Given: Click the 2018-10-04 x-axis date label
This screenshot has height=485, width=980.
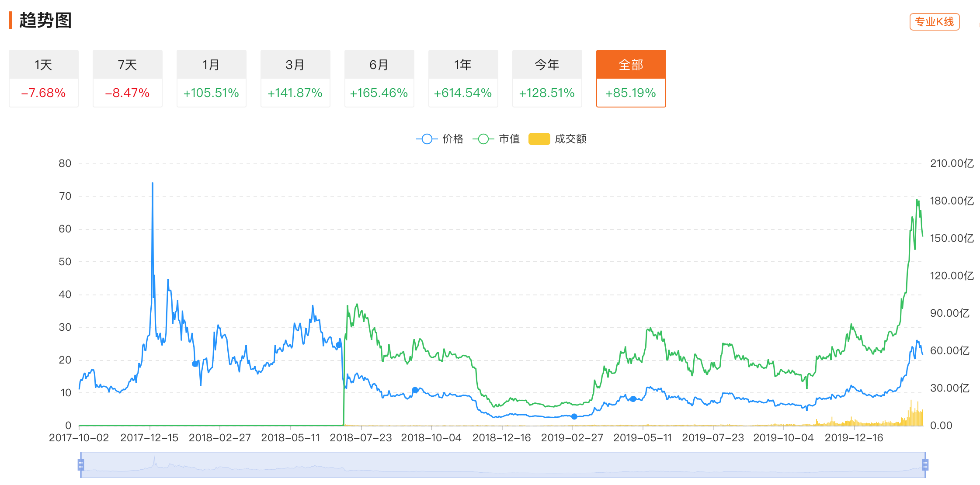Looking at the screenshot, I should tap(431, 438).
